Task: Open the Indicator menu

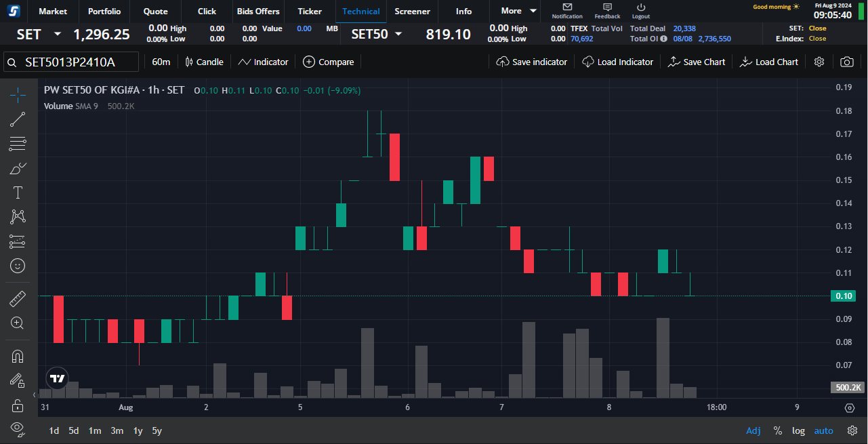Action: pos(263,62)
